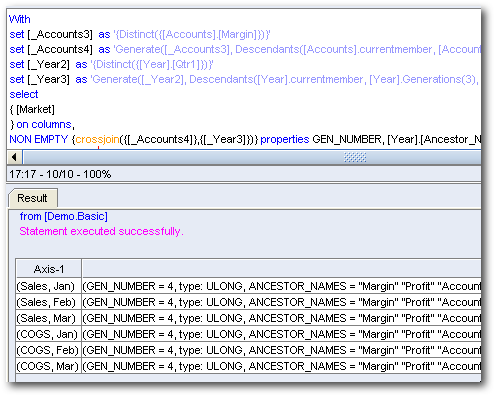Image resolution: width=495 pixels, height=396 pixels.
Task: Select the (COGS, Jan) row cell
Action: tap(49, 334)
